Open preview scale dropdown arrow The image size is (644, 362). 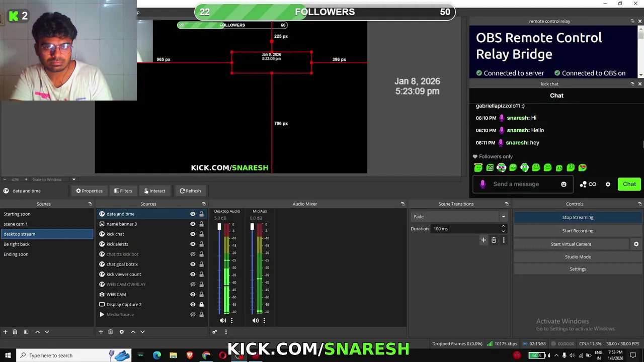coord(74,179)
